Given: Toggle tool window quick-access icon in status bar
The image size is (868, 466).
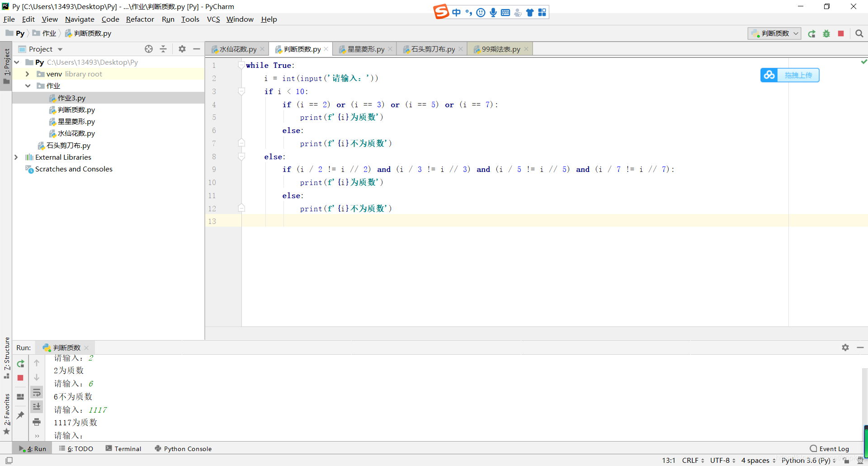Looking at the screenshot, I should (9, 461).
